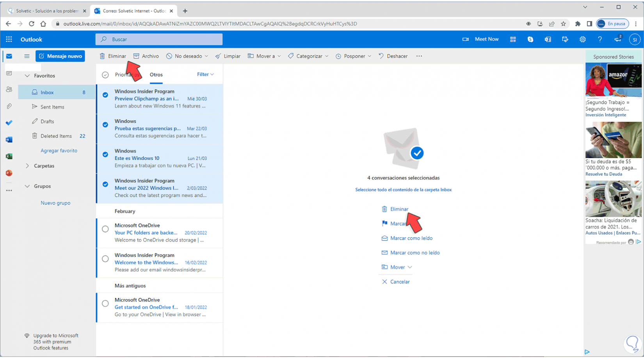Click the Buscar search field

159,39
